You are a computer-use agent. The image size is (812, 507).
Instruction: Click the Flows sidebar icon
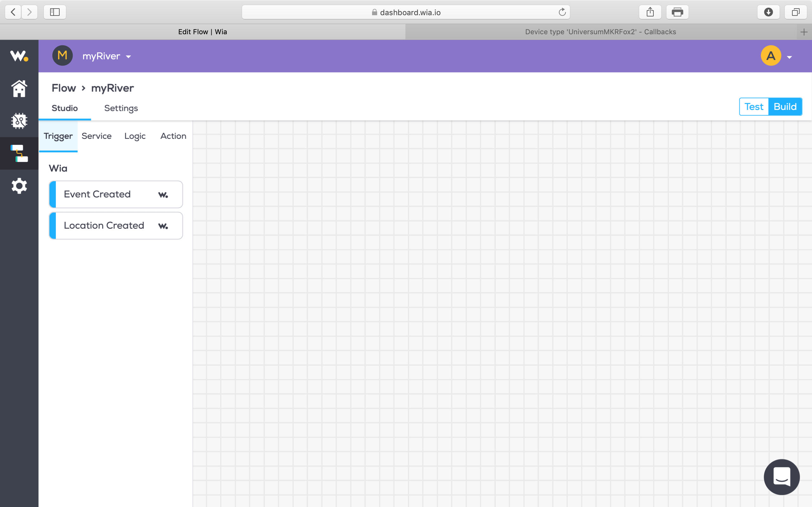19,153
